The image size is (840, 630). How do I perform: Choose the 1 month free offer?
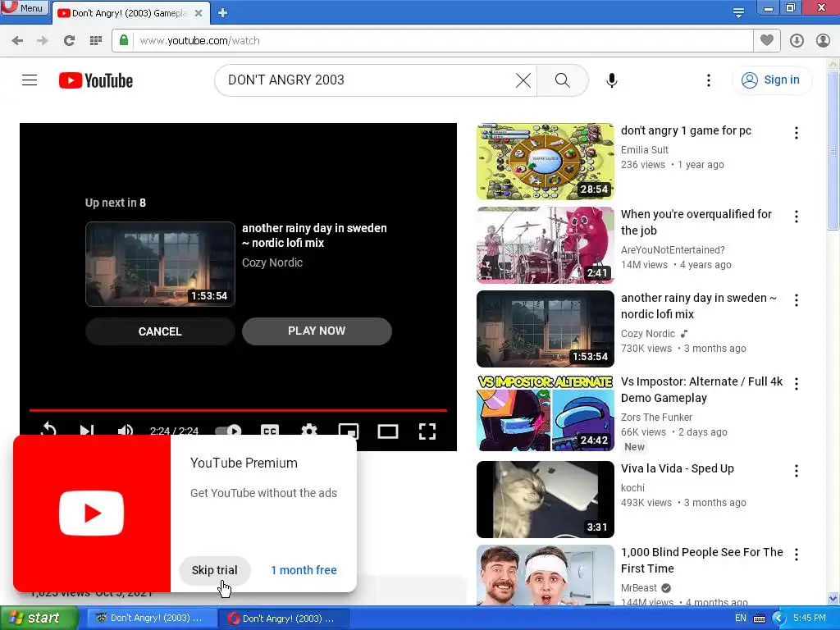(x=304, y=570)
